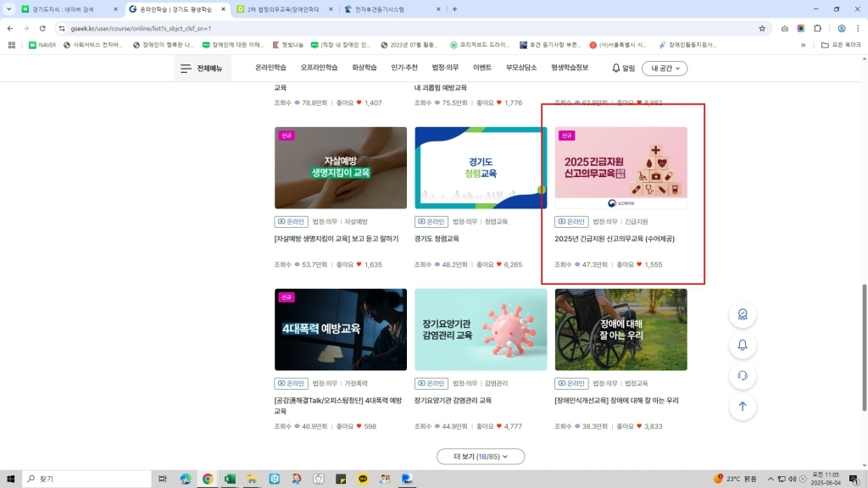Click the address bar URL field
This screenshot has width=868, height=488.
(x=409, y=28)
